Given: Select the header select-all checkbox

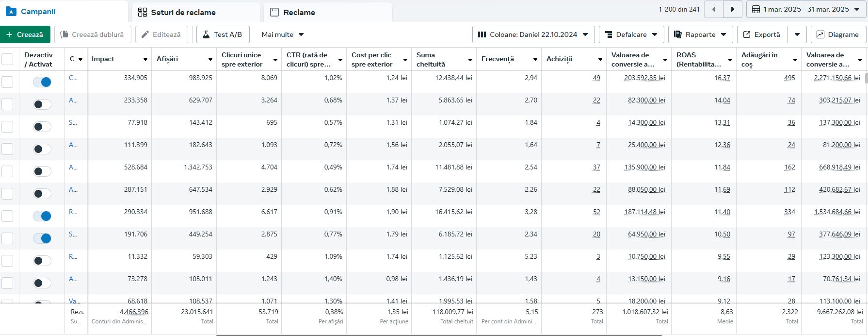Looking at the screenshot, I should 7,59.
